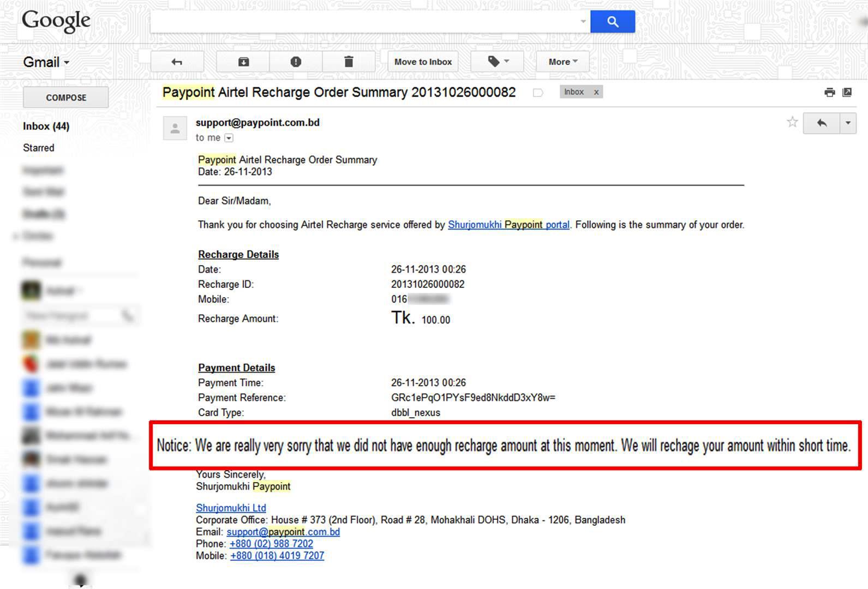The image size is (868, 589).
Task: Open the Starred folder
Action: (x=38, y=148)
